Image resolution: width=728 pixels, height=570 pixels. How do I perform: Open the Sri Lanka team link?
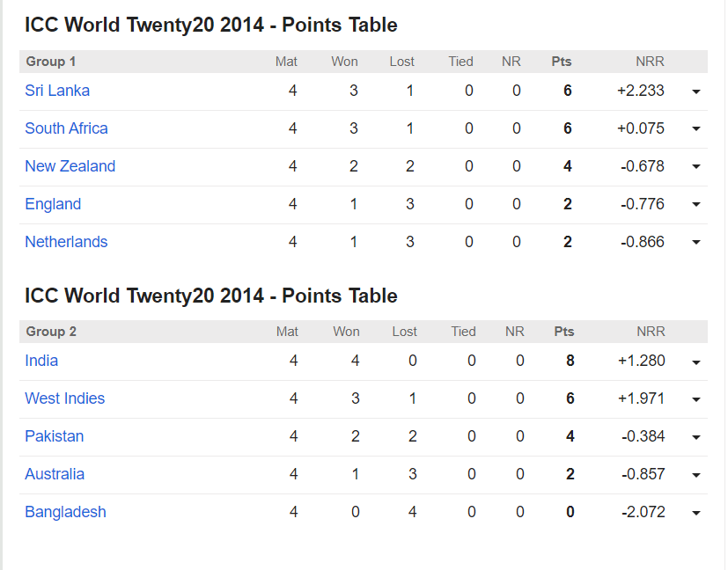click(57, 91)
